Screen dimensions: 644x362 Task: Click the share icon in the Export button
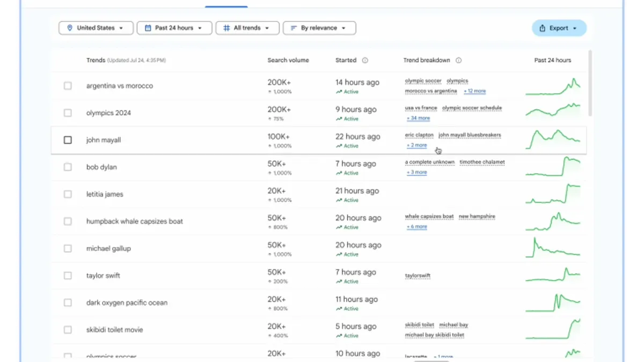pyautogui.click(x=543, y=28)
